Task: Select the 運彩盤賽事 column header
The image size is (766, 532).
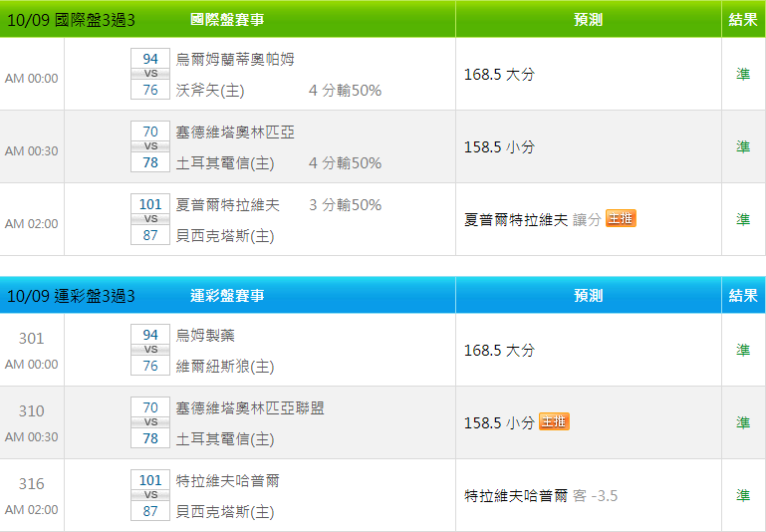Action: point(227,296)
